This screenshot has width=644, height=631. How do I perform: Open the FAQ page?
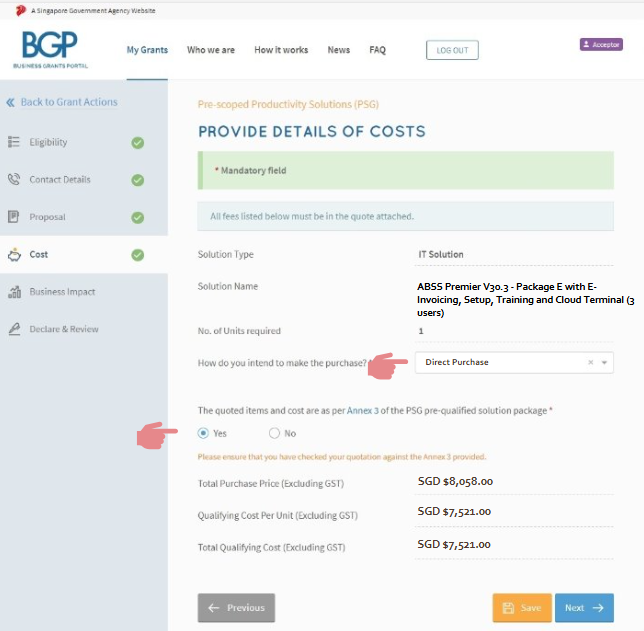pyautogui.click(x=377, y=50)
